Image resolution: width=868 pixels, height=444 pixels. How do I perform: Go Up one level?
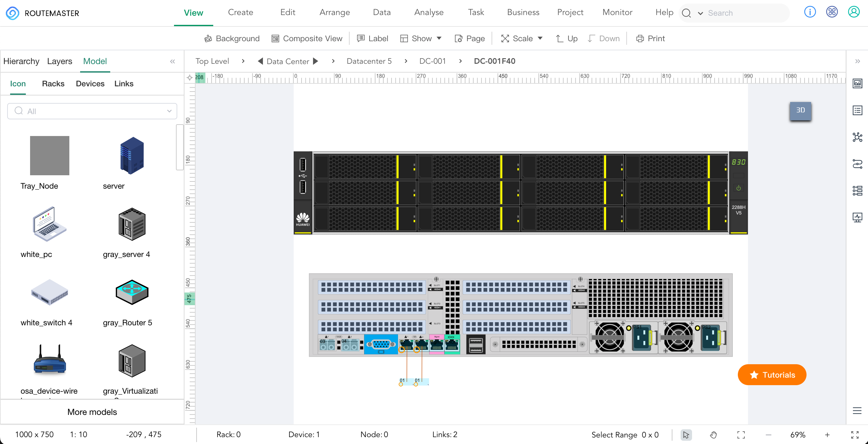[566, 38]
